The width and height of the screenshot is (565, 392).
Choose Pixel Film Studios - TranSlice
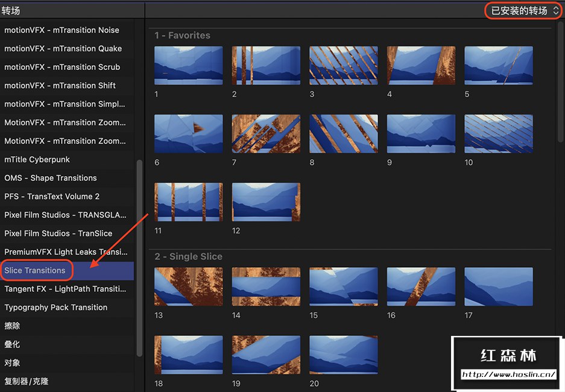[58, 233]
